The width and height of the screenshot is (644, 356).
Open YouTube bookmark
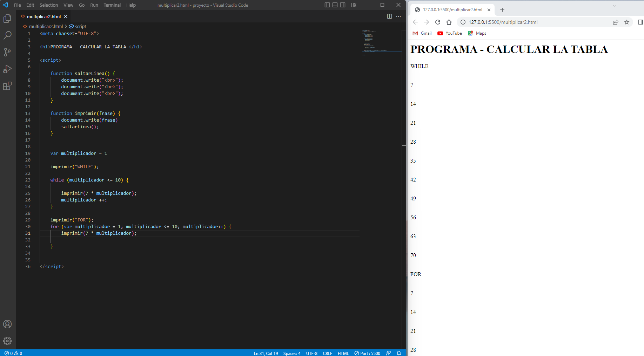tap(450, 33)
